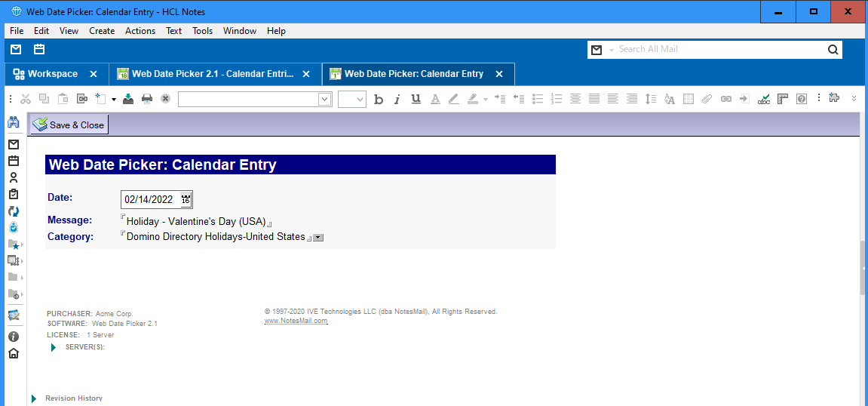The width and height of the screenshot is (868, 406).
Task: Open the www.NotesMail.com link
Action: [x=296, y=321]
